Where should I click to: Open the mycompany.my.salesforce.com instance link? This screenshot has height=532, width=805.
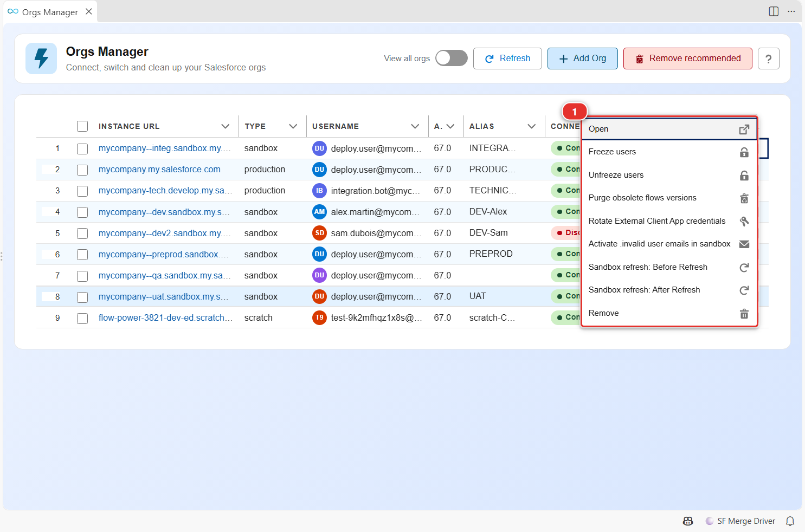tap(159, 170)
